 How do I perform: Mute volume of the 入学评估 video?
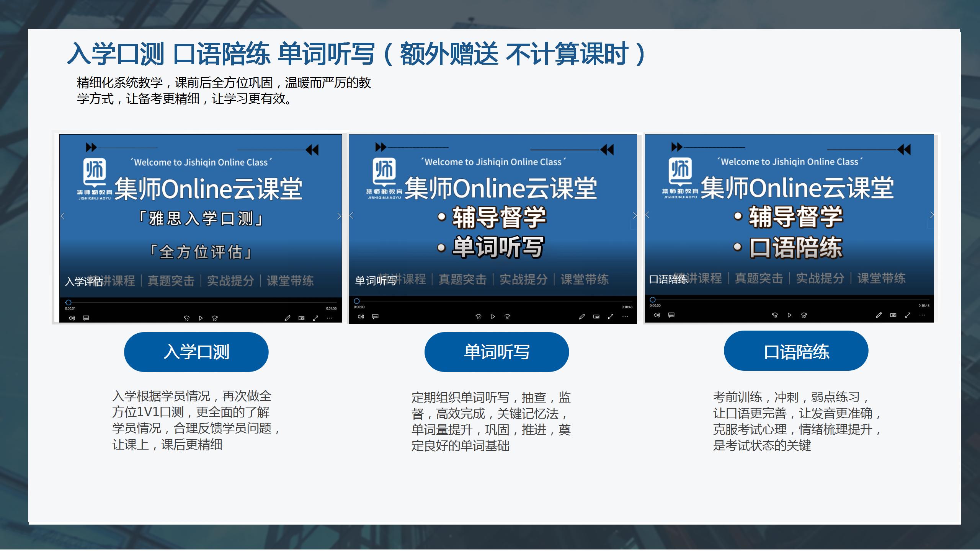[72, 318]
